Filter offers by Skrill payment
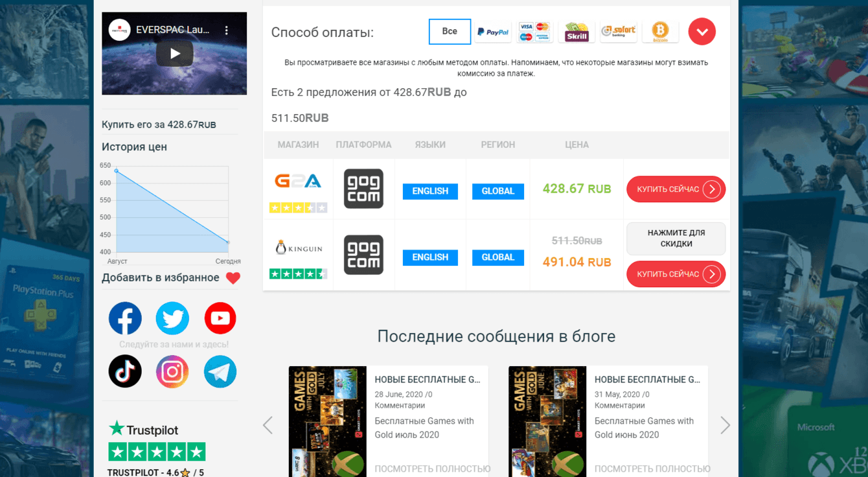 577,31
